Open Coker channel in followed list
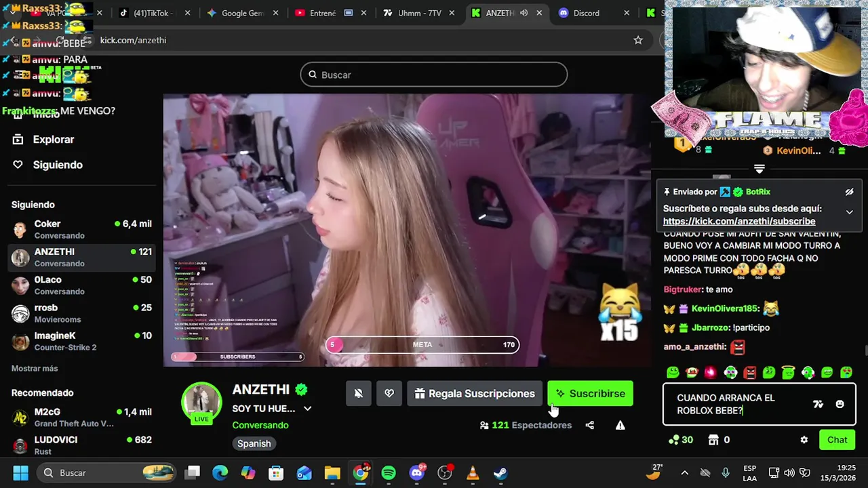The width and height of the screenshot is (868, 488). [81, 229]
